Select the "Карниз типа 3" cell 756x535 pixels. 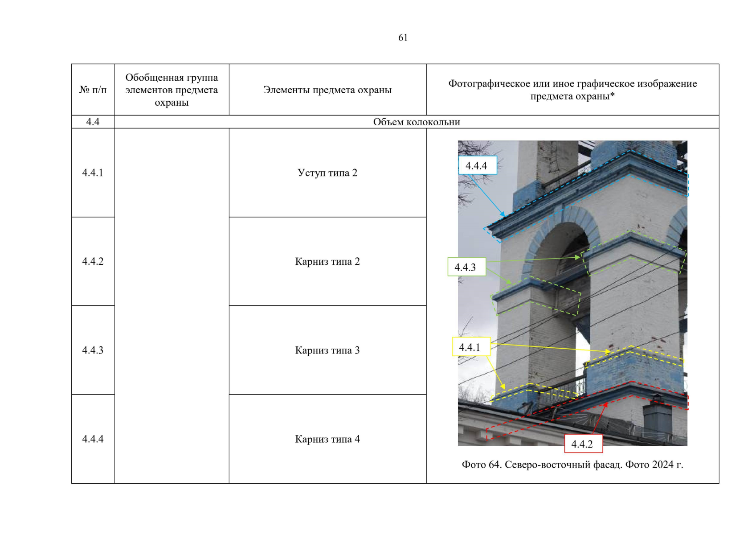(x=327, y=350)
